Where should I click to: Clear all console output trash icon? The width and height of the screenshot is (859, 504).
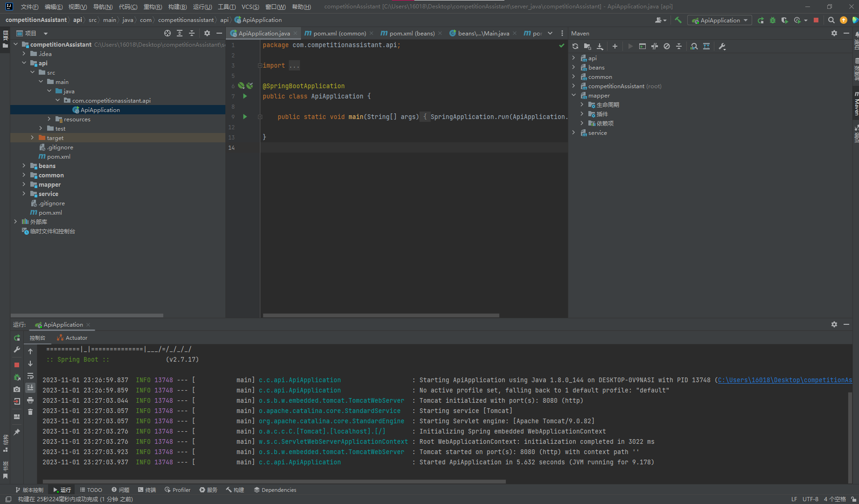[30, 412]
